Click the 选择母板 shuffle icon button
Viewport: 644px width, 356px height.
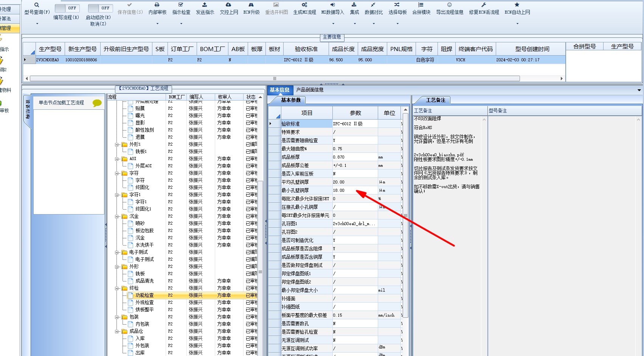[x=397, y=9]
